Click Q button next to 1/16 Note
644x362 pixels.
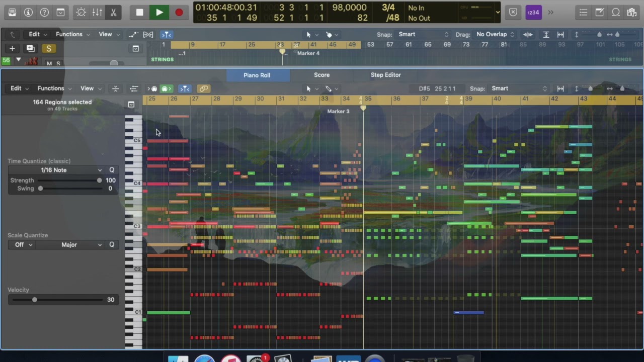point(112,170)
